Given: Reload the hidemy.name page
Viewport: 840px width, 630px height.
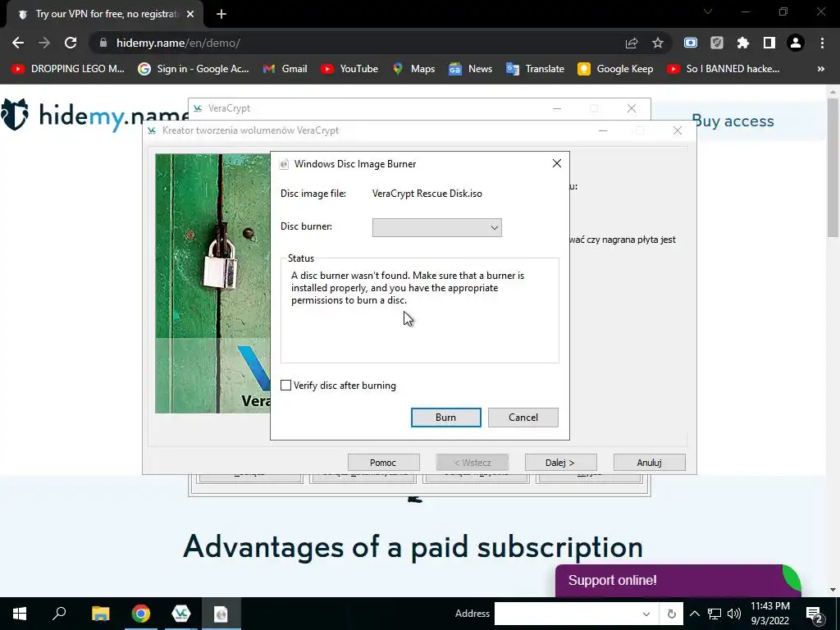Looking at the screenshot, I should (71, 43).
